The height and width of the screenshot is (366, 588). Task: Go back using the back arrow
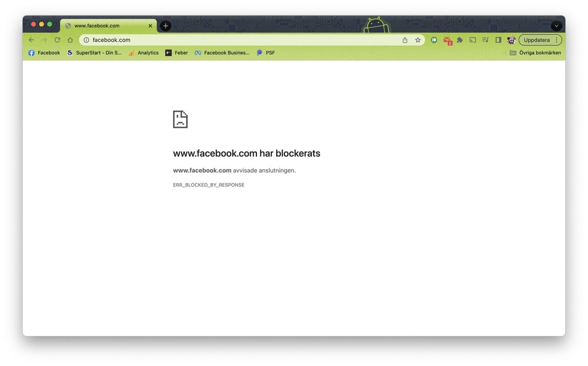(31, 40)
